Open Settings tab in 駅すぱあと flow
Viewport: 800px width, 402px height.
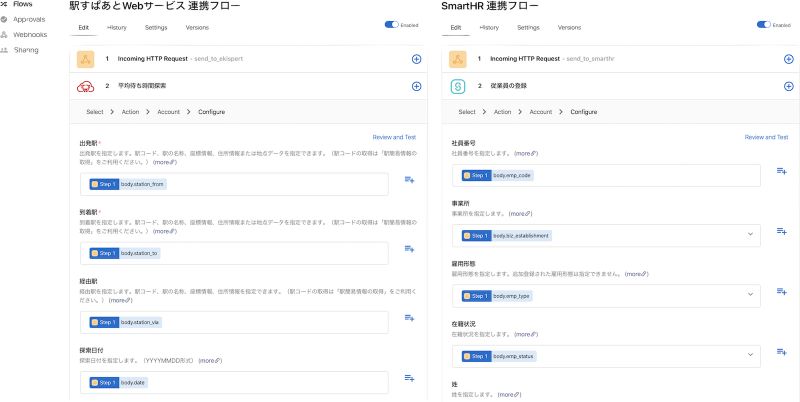(156, 28)
